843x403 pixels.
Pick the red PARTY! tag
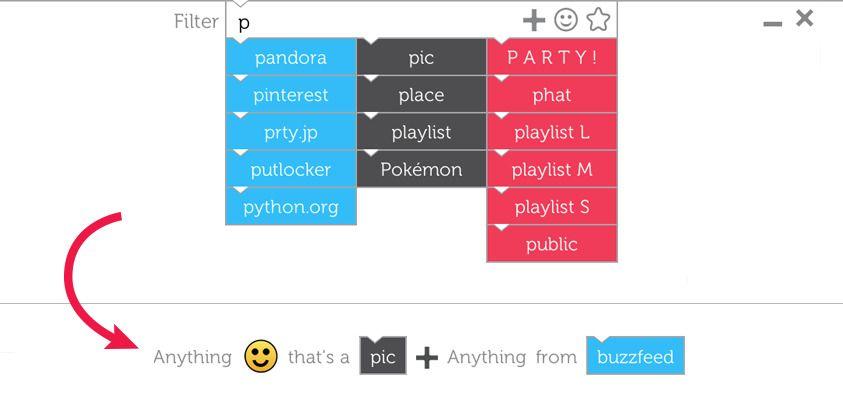(x=552, y=57)
